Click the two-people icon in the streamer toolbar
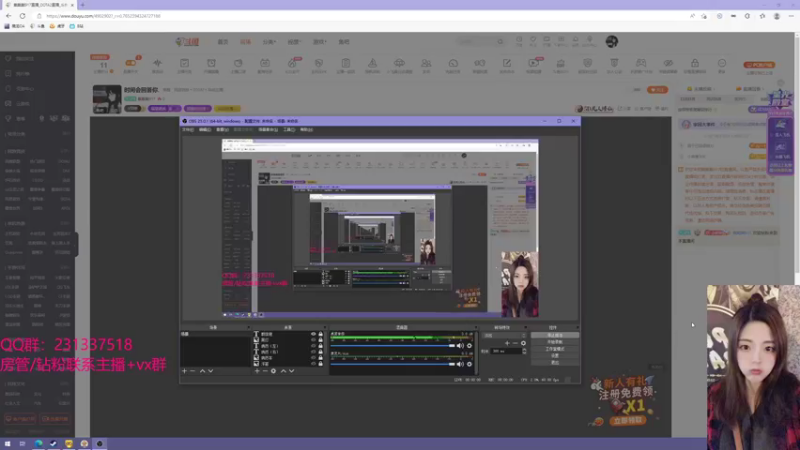Viewport: 800px width, 450px height. click(426, 63)
